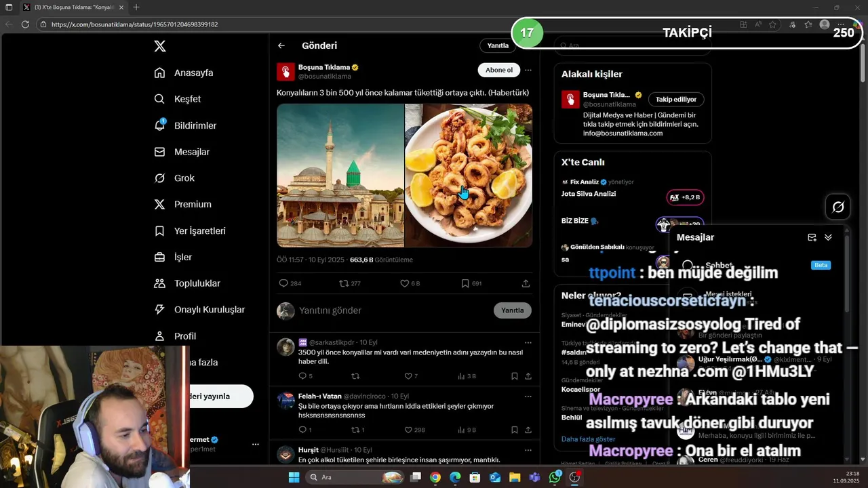Open İşler jobs page
Screen dimensions: 868x488
click(x=173, y=257)
